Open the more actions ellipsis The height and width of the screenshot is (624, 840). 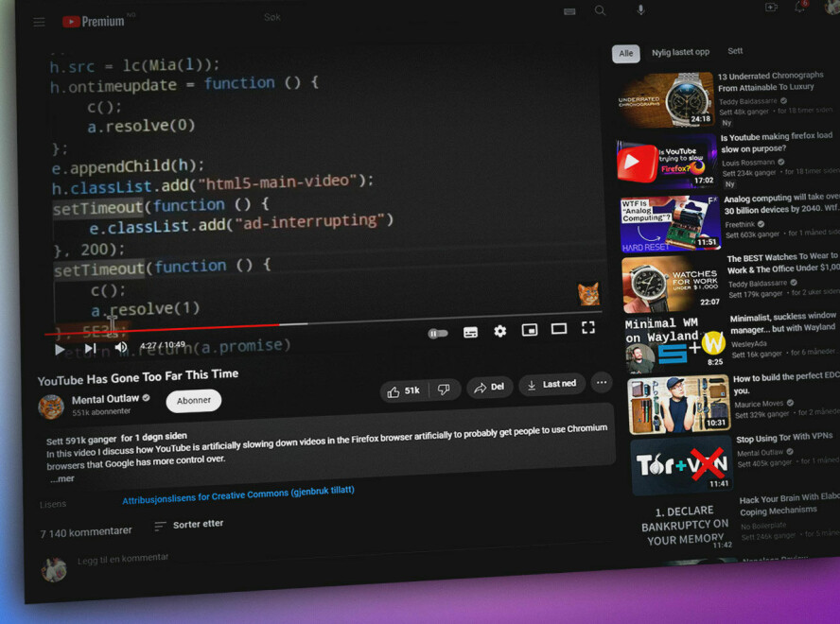tap(602, 382)
